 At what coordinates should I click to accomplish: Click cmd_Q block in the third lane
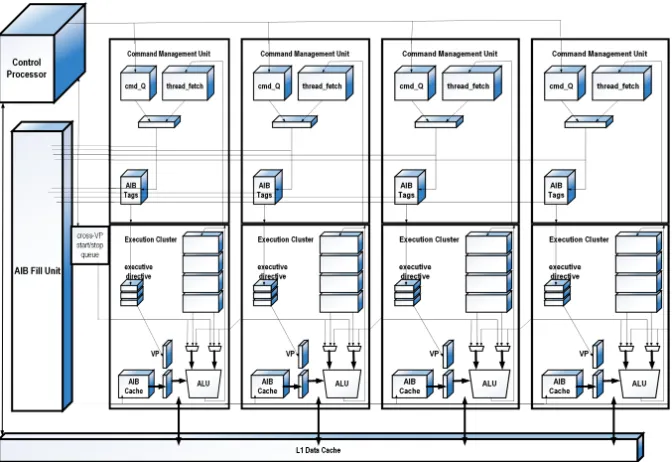[415, 83]
